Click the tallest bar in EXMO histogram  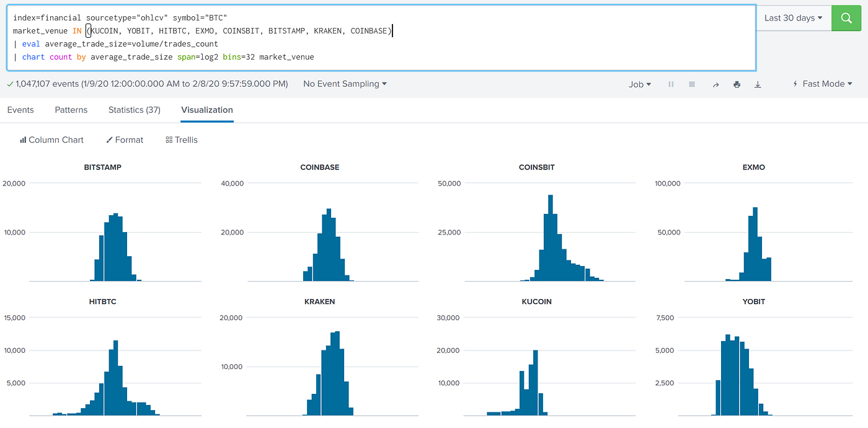click(755, 244)
